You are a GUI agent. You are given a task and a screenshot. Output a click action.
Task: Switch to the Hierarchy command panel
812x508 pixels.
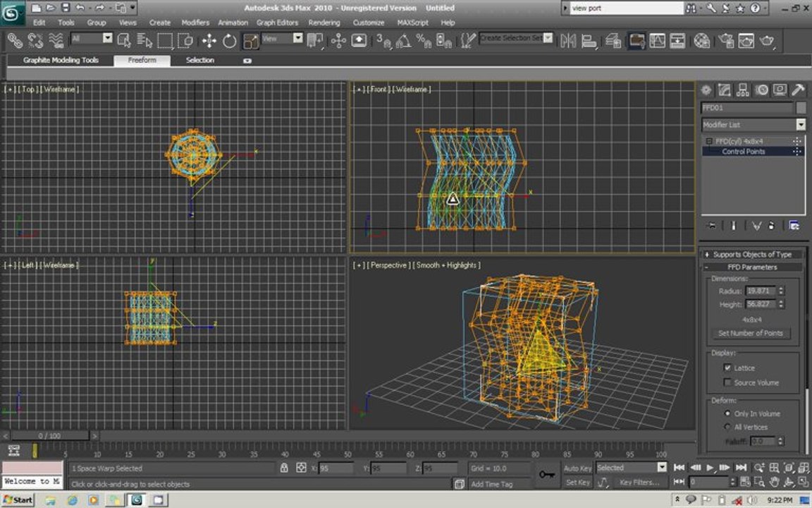pyautogui.click(x=743, y=90)
